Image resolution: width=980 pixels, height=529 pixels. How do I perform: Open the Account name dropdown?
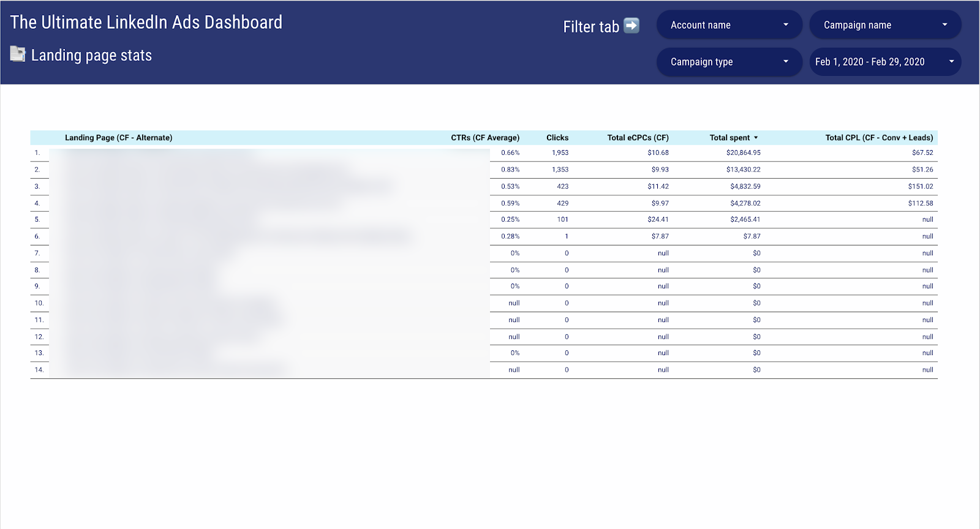[729, 25]
